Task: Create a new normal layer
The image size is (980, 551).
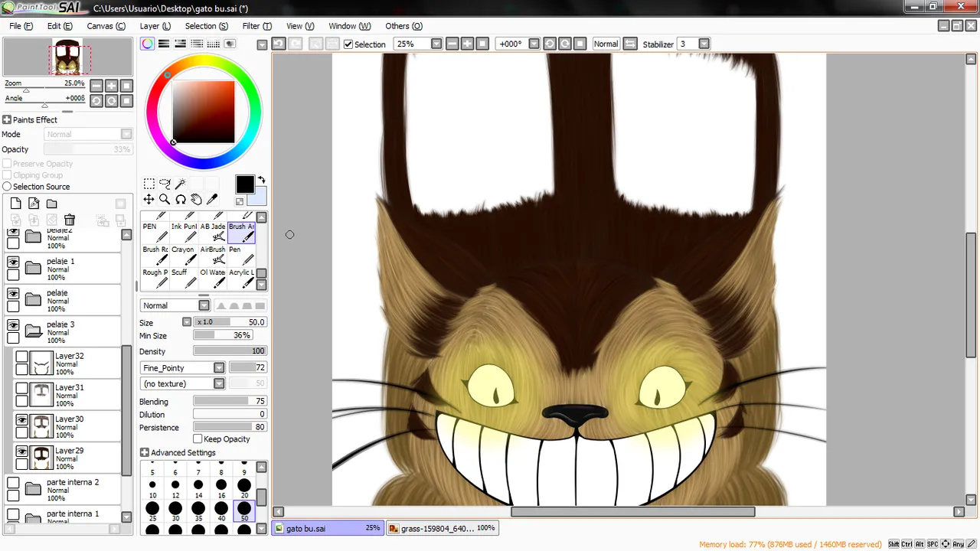Action: pos(15,204)
